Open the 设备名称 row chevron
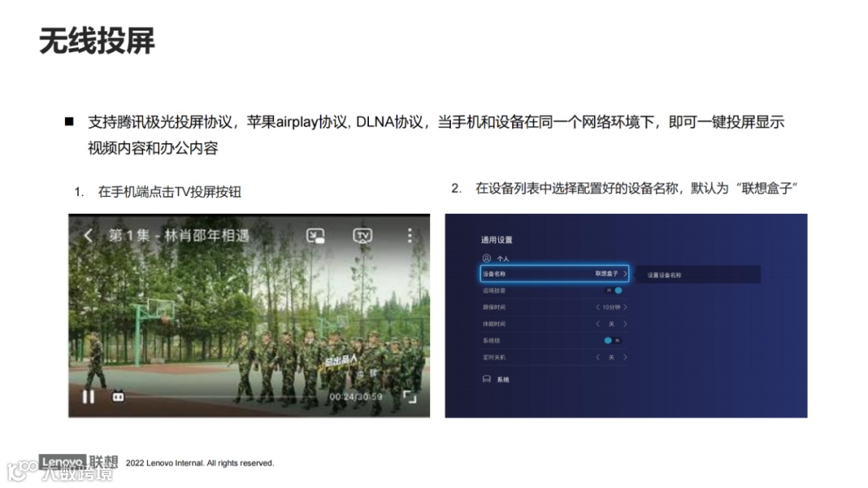868x488 pixels. pyautogui.click(x=625, y=273)
